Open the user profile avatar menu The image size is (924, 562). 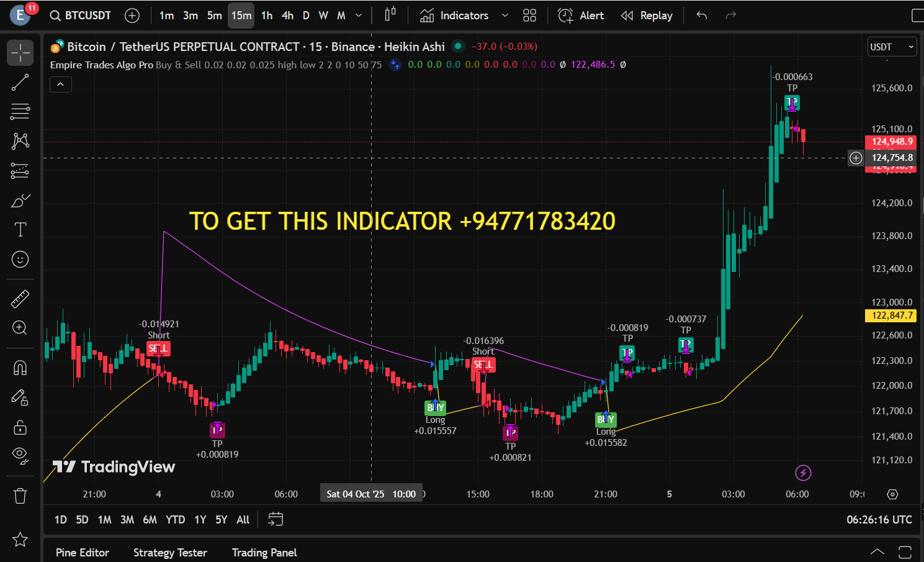(x=20, y=15)
